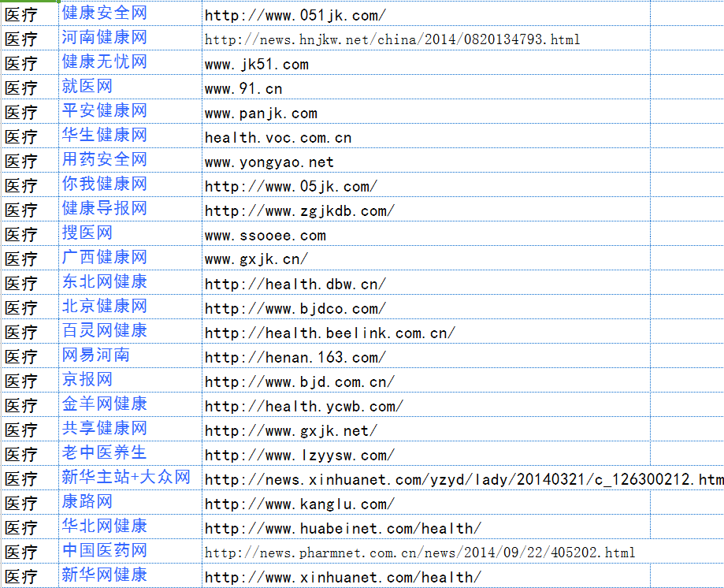Click the www.huabeinet.com/health URL cell
This screenshot has height=588, width=724.
point(426,527)
